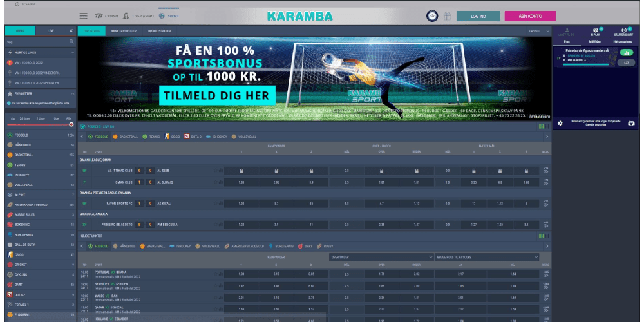Click the Log Ind button
The height and width of the screenshot is (322, 644).
(478, 16)
